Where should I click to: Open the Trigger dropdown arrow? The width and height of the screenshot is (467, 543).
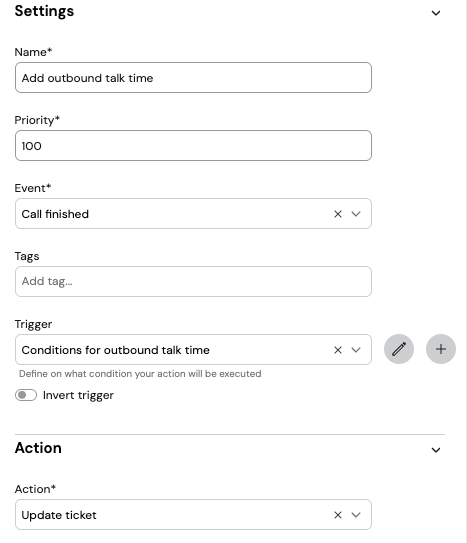[x=356, y=350]
